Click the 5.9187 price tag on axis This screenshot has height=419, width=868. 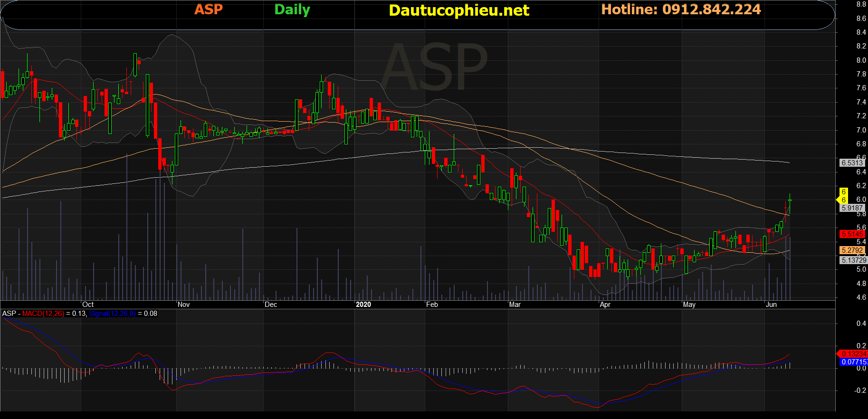coord(852,208)
